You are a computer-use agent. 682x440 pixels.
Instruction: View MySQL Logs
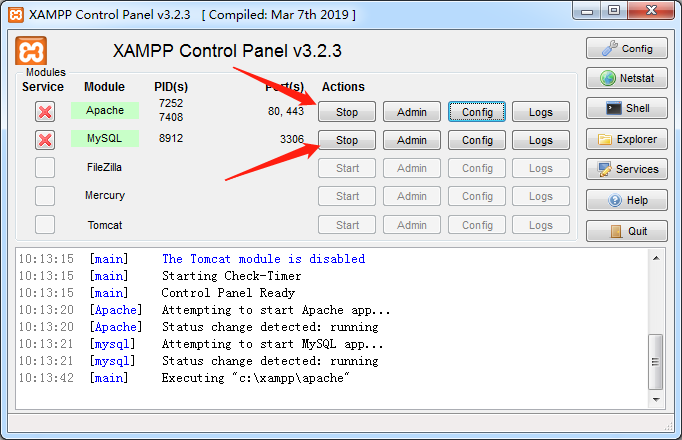(541, 140)
